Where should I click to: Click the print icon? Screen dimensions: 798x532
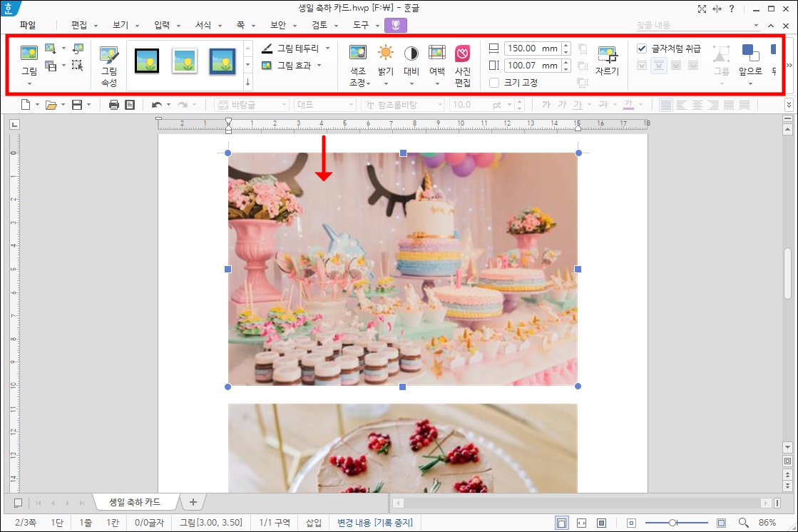click(114, 105)
